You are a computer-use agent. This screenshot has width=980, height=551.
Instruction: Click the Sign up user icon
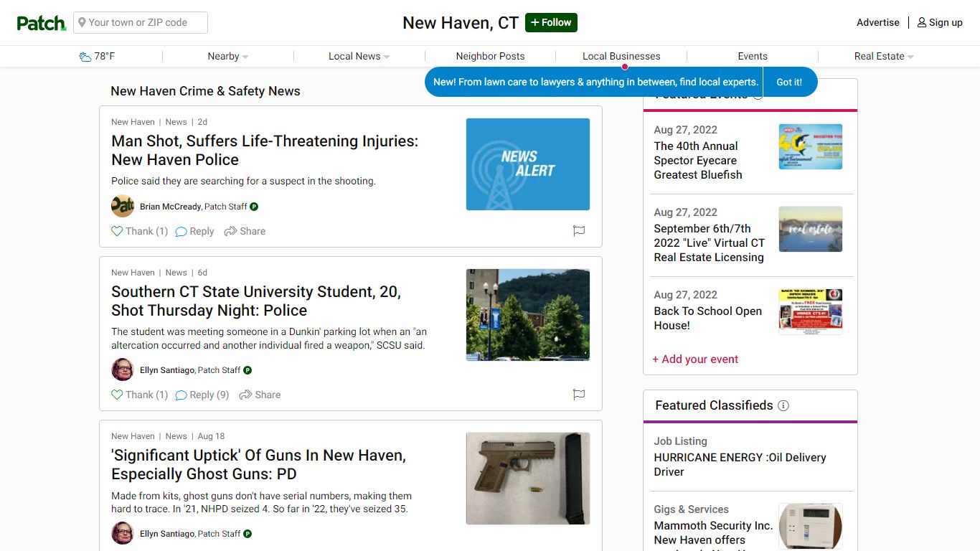pos(922,22)
